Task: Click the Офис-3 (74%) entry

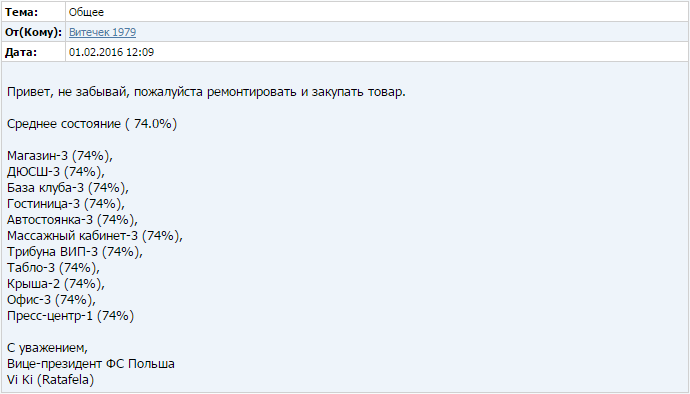Action: pos(51,300)
